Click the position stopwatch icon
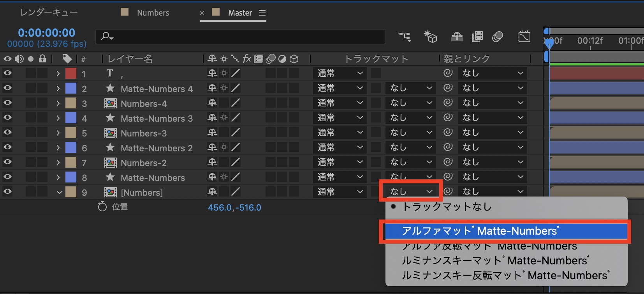Image resolution: width=644 pixels, height=294 pixels. tap(102, 207)
